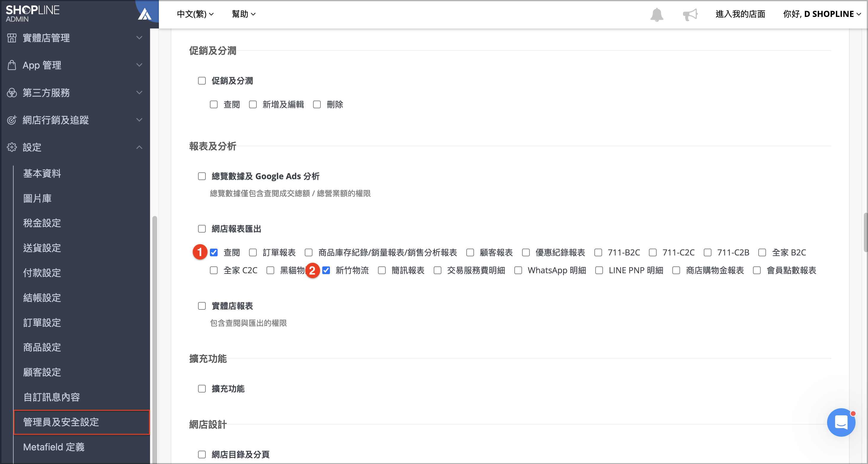Image resolution: width=868 pixels, height=464 pixels.
Task: Check the 顧客報表 checkbox
Action: coord(470,252)
